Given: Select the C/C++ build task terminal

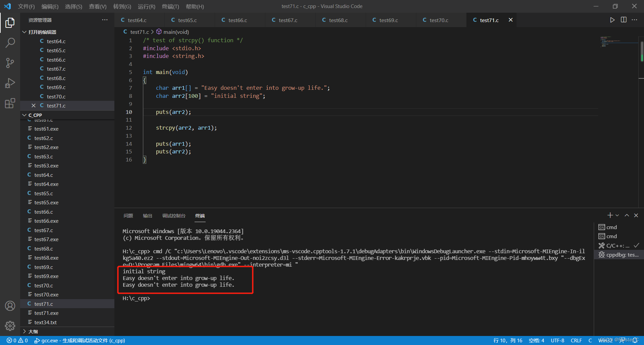Looking at the screenshot, I should (x=619, y=246).
